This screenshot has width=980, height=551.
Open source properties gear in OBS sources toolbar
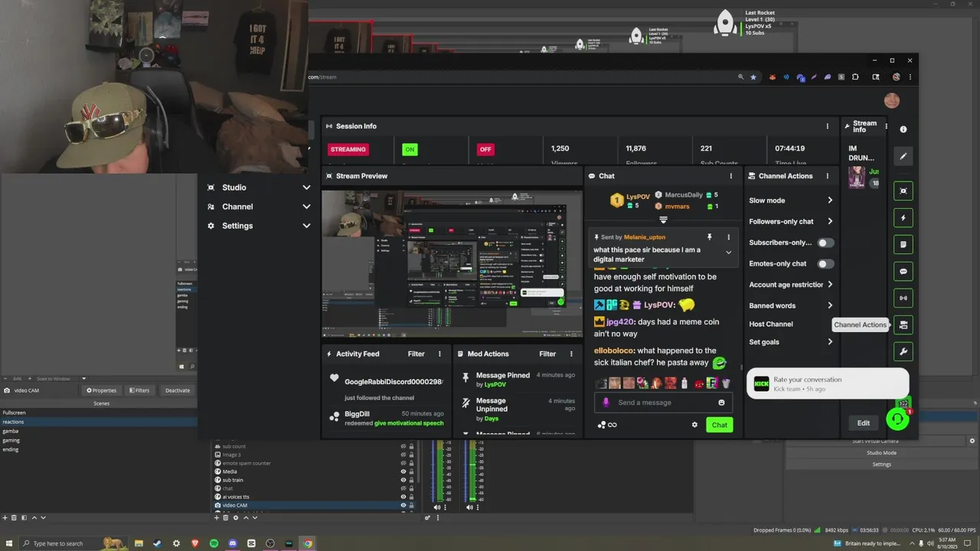coord(235,518)
